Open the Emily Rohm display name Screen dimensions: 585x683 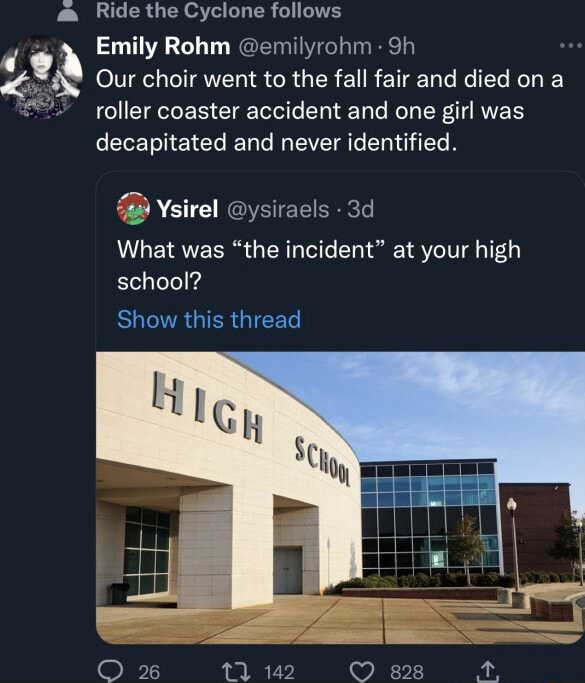tap(163, 46)
